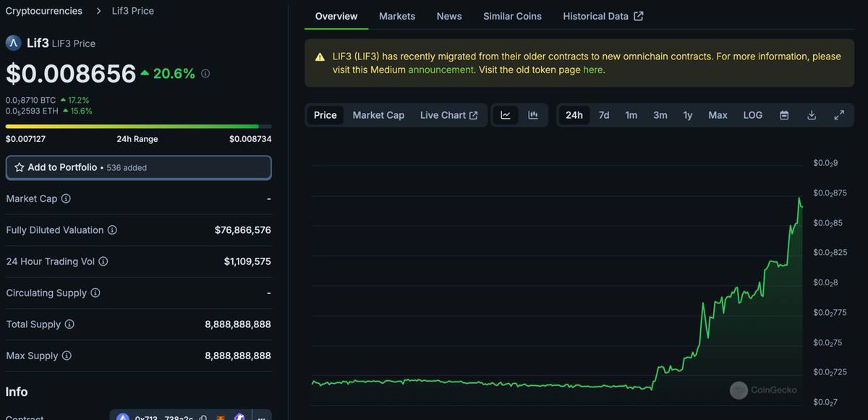Select the 3m time range
The width and height of the screenshot is (868, 420).
pyautogui.click(x=660, y=115)
